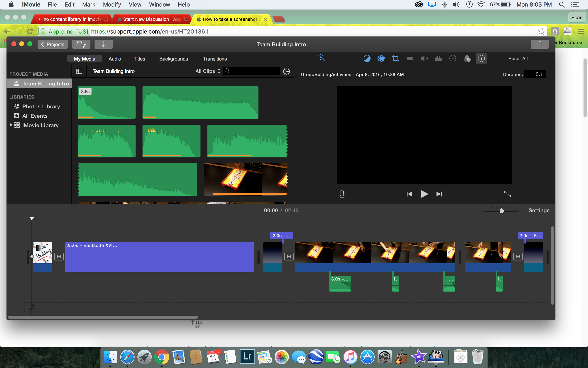This screenshot has width=588, height=368.
Task: Switch to 'no content library in imovie' Chrome tab
Action: pyautogui.click(x=72, y=19)
